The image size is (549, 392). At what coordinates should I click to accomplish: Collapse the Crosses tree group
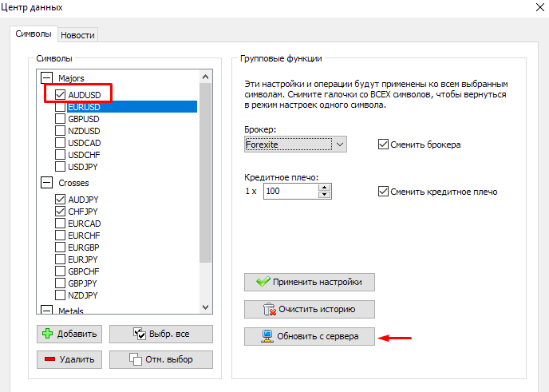click(x=45, y=183)
